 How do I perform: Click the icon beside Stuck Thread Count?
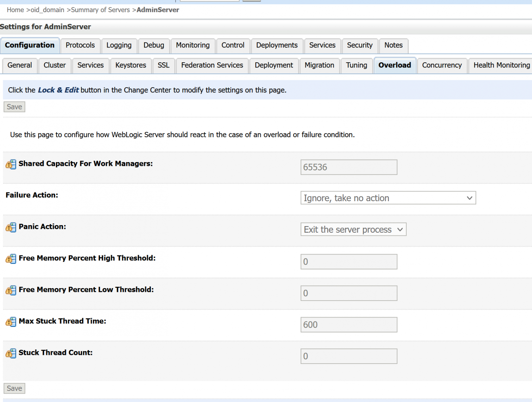point(11,353)
